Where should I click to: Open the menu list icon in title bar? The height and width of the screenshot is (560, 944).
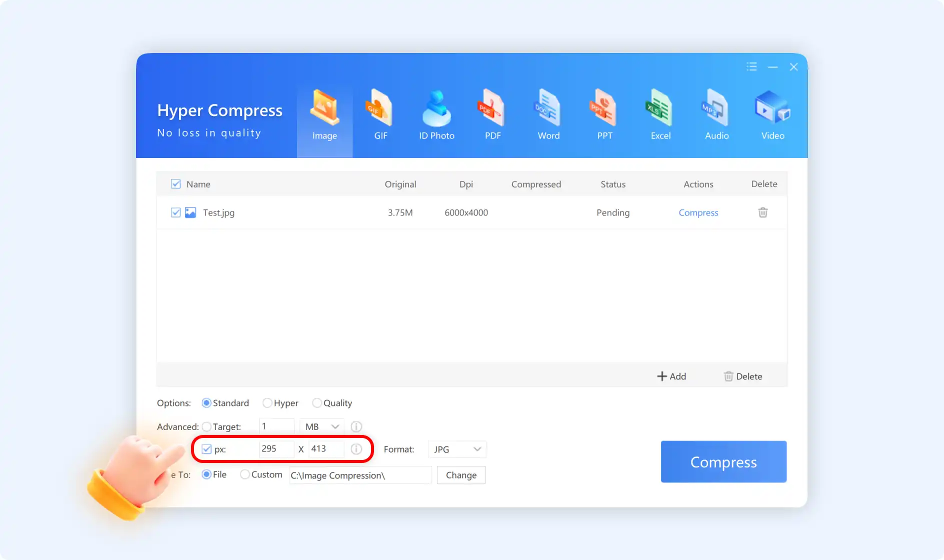pos(751,66)
